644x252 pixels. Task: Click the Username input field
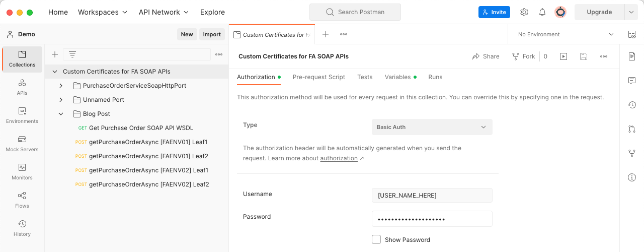tap(432, 195)
